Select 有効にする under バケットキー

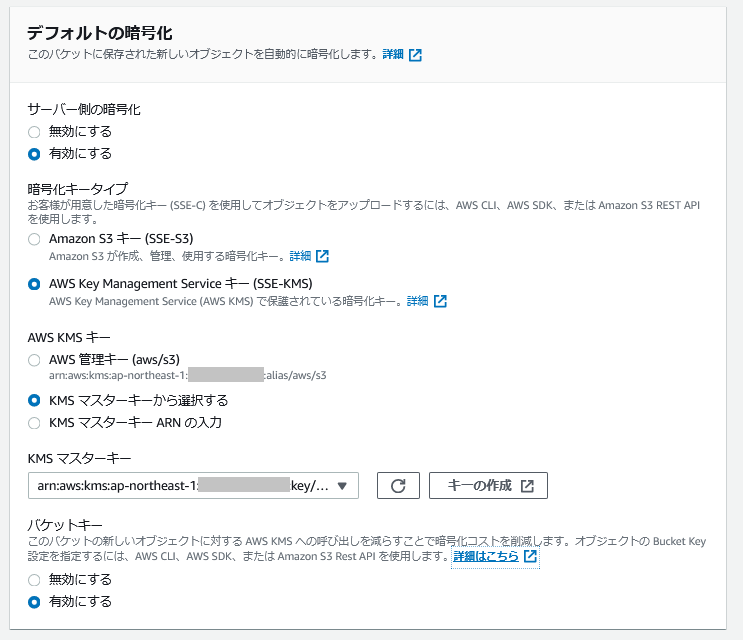coord(34,602)
